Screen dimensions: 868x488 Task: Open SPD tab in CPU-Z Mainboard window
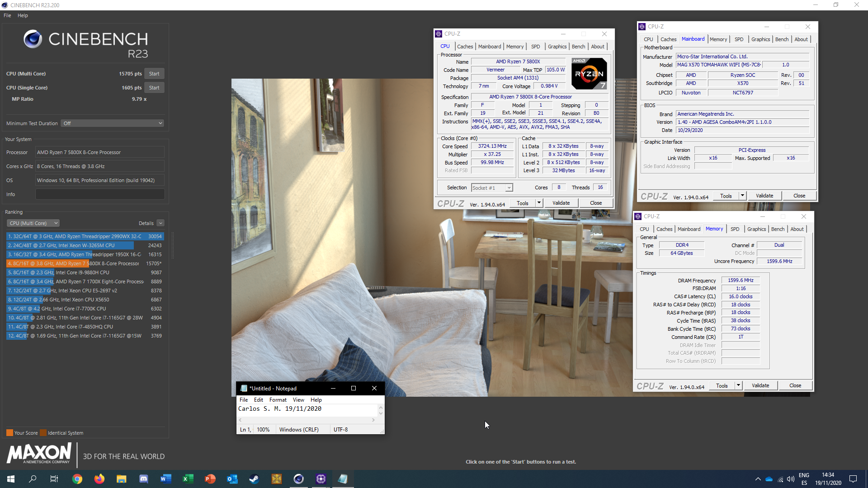click(x=739, y=39)
